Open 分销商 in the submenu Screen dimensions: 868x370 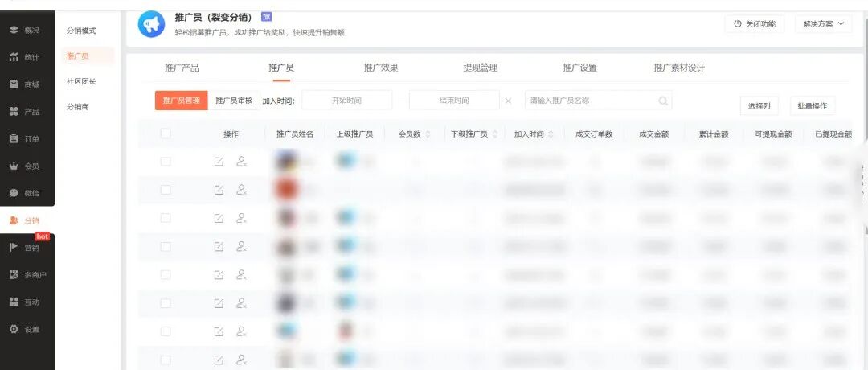coord(77,107)
